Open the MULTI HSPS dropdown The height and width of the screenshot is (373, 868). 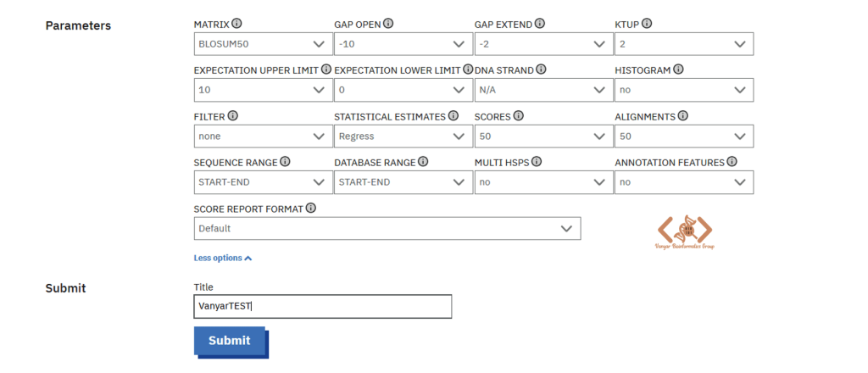[543, 182]
